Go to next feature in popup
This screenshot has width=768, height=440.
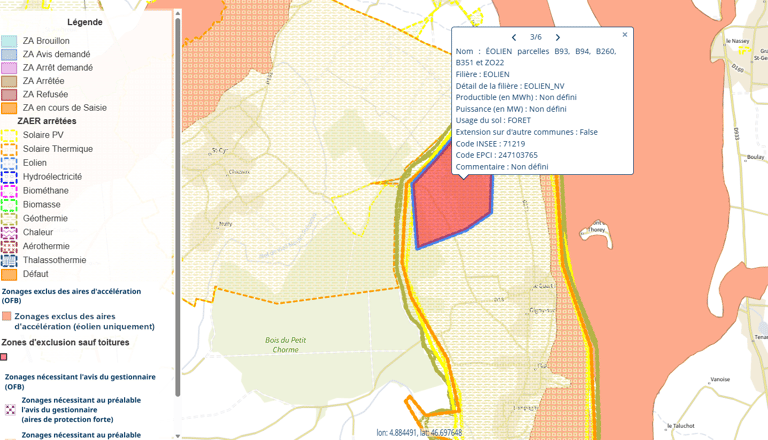(x=557, y=37)
